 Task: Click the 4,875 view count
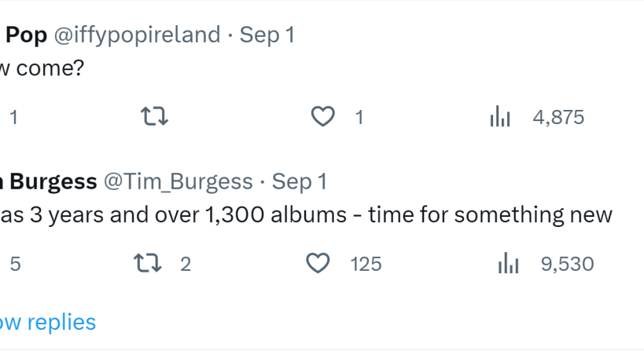pos(558,118)
